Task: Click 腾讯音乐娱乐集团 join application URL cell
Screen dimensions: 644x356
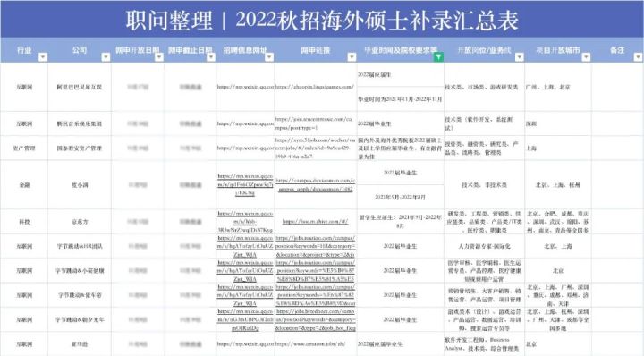Action: [316, 123]
